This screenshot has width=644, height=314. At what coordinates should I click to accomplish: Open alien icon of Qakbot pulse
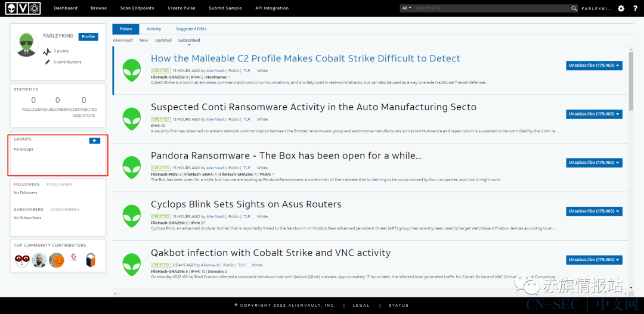(x=132, y=265)
